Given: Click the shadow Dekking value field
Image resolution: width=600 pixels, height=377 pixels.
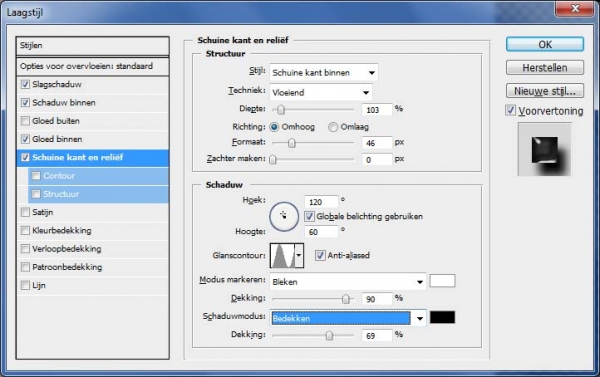Looking at the screenshot, I should pos(377,336).
